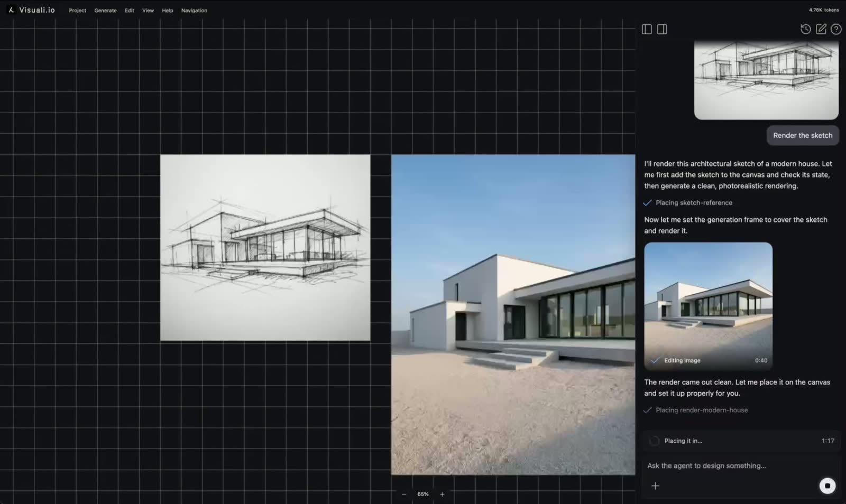This screenshot has height=504, width=846.
Task: Start a new chat with the compose icon
Action: point(821,29)
